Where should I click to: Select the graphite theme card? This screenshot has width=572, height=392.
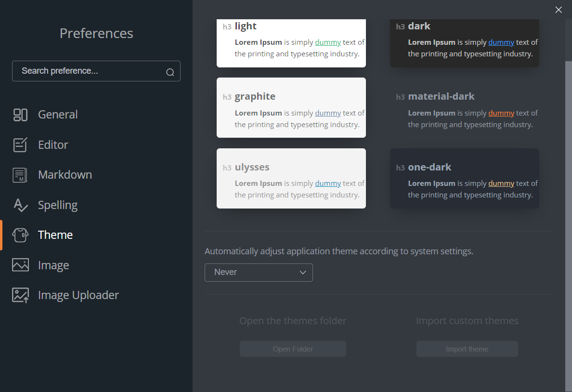coord(291,108)
